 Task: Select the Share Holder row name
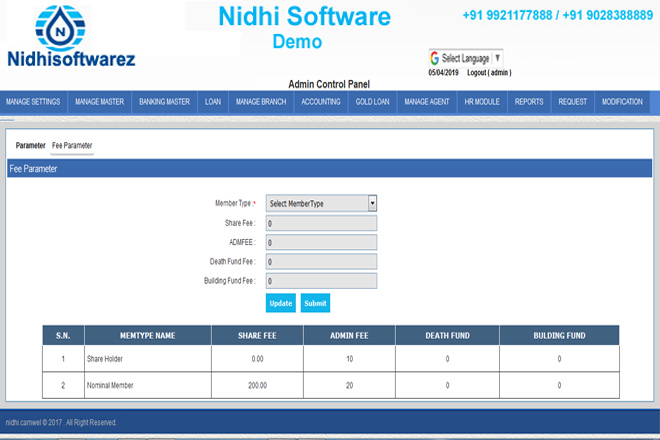click(x=105, y=359)
